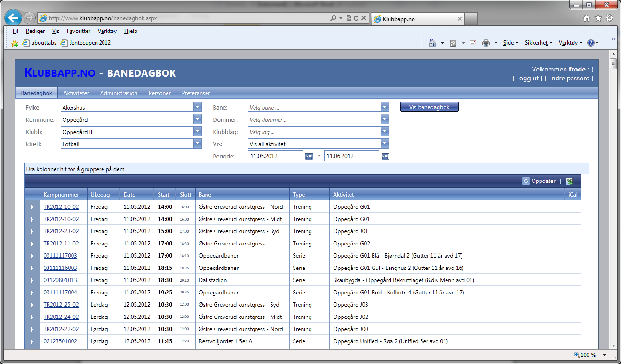
Task: Open address bar search magnifier
Action: click(334, 18)
